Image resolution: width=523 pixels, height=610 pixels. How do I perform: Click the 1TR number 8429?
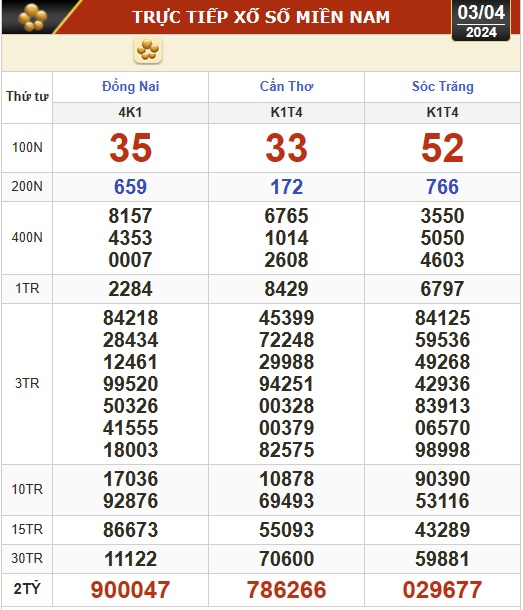click(x=286, y=289)
